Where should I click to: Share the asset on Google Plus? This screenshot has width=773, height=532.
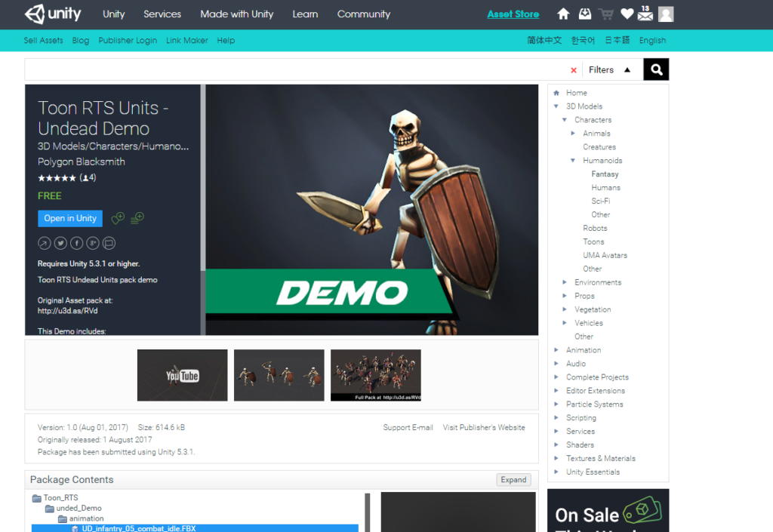coord(93,243)
